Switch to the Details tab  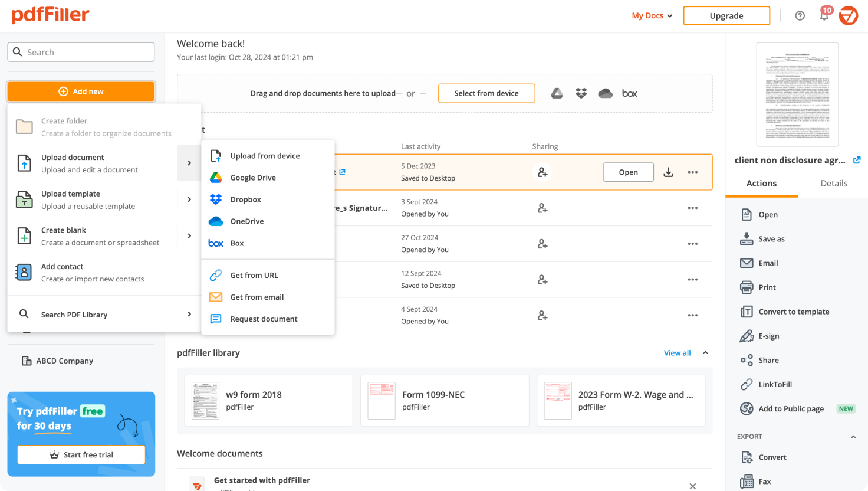(834, 184)
